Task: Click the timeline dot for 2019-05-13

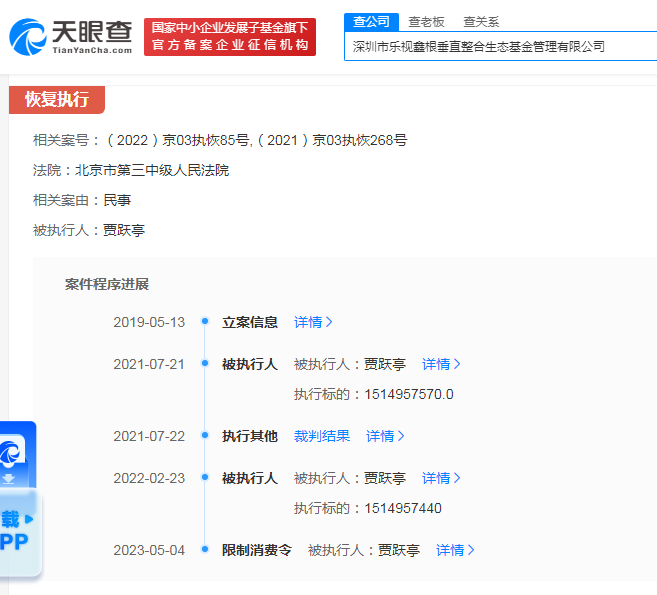Action: [x=205, y=321]
